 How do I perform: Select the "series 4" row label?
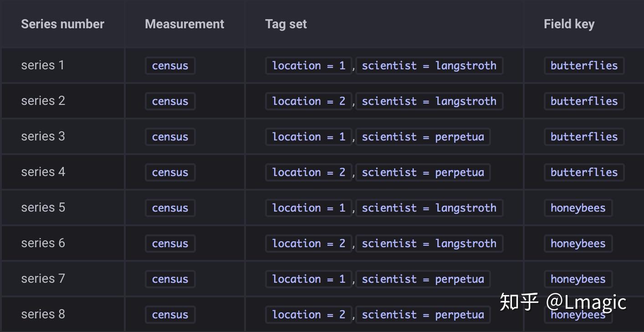coord(43,172)
